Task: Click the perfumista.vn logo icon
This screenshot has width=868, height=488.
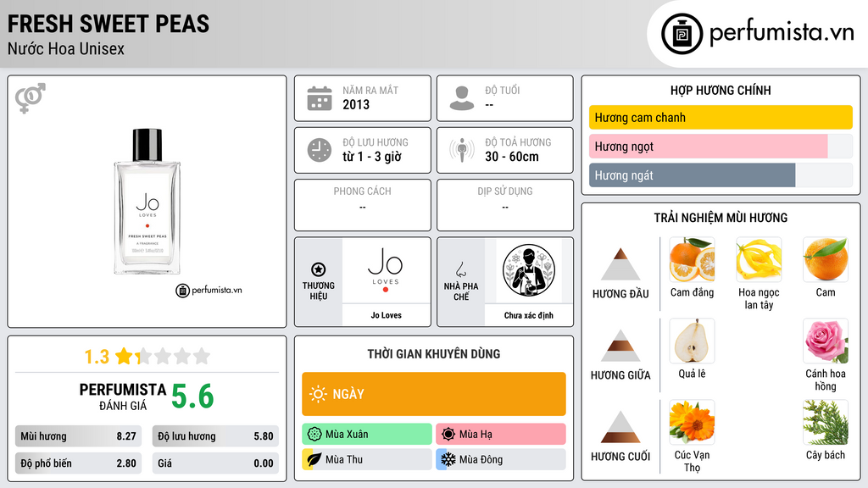Action: [682, 34]
